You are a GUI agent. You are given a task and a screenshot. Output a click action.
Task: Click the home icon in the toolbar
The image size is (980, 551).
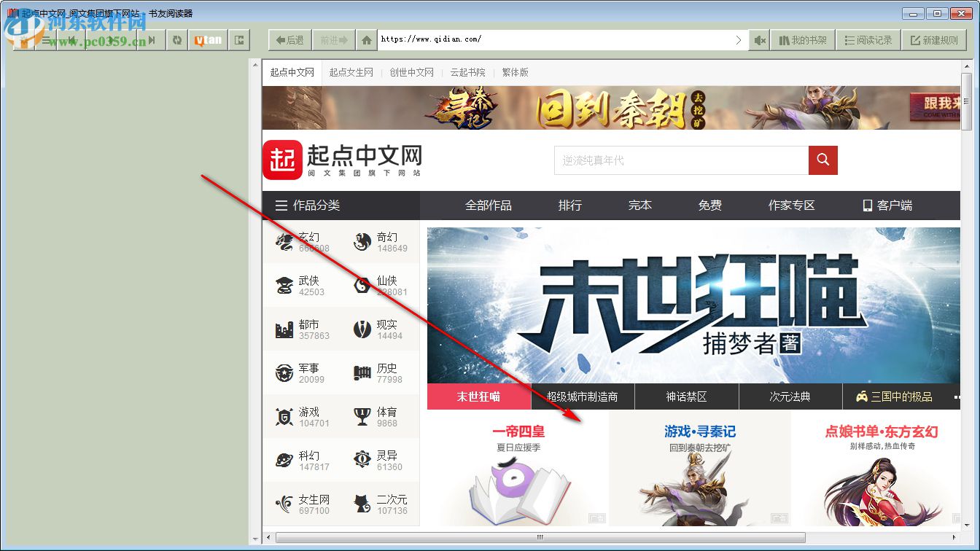(366, 40)
